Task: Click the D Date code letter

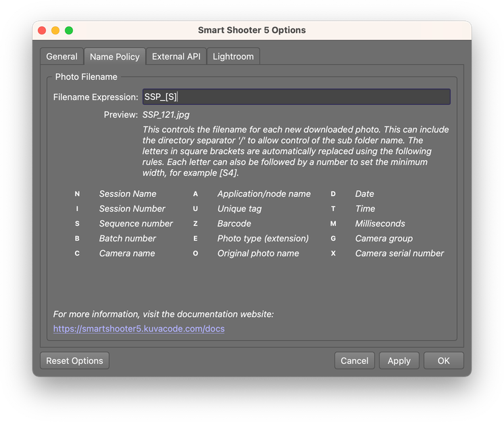Action: 333,194
